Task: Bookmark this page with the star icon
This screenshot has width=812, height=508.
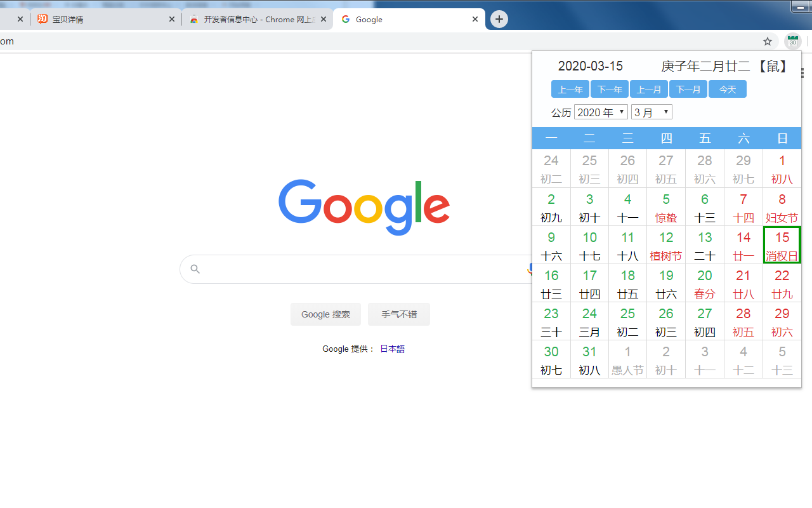Action: point(768,41)
